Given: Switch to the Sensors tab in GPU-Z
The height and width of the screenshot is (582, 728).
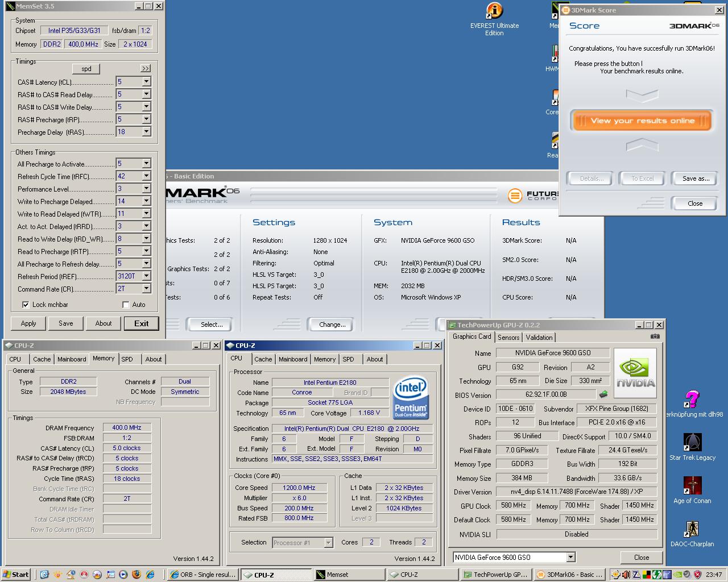Looking at the screenshot, I should [x=508, y=337].
